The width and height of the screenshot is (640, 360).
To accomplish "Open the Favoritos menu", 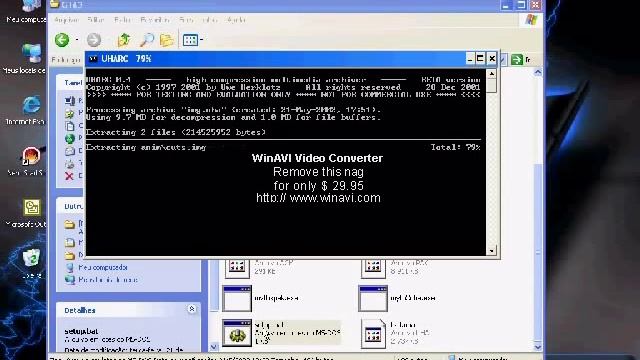I will (x=155, y=20).
